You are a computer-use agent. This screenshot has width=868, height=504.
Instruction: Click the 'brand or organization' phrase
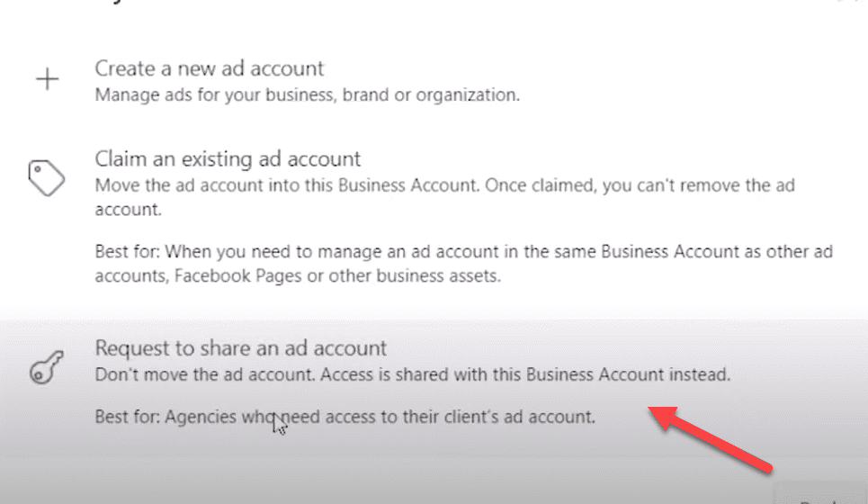coord(431,94)
